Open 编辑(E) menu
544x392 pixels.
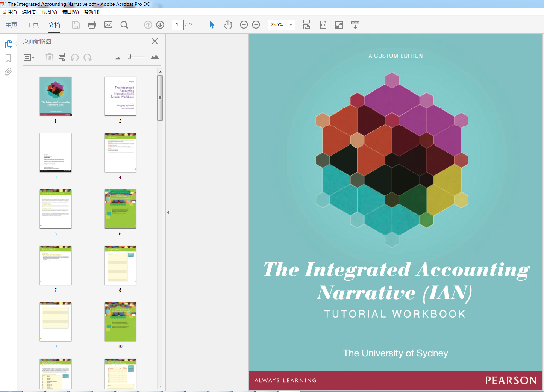29,12
